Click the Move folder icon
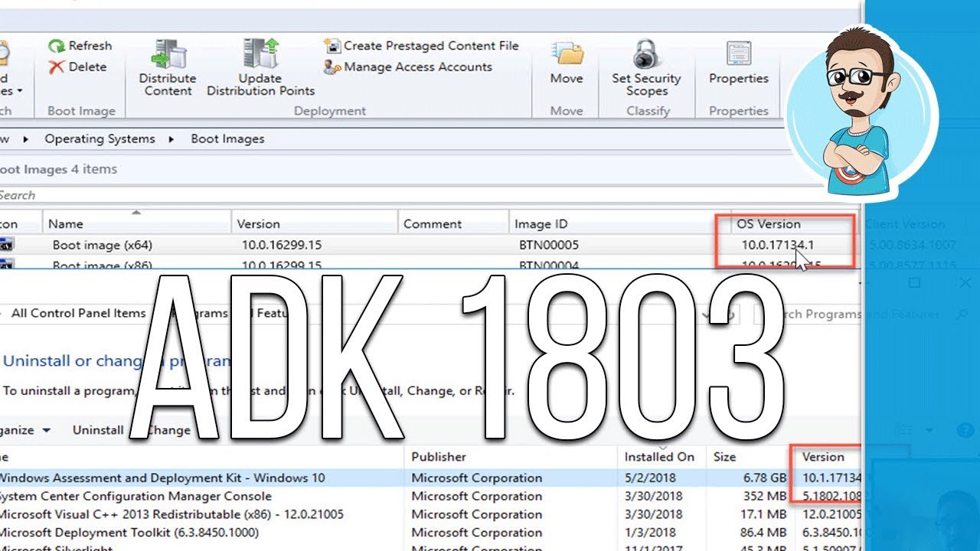Screen dimensions: 980x551 pos(567,55)
